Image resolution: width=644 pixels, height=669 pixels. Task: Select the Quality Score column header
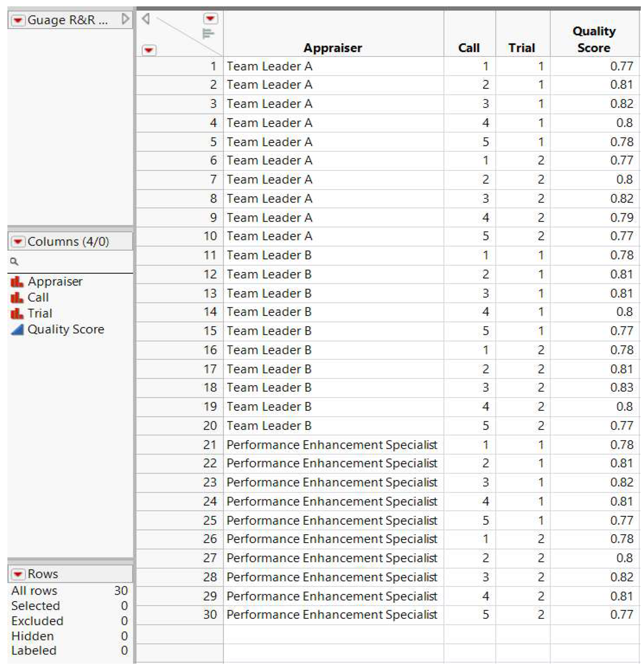[x=594, y=40]
